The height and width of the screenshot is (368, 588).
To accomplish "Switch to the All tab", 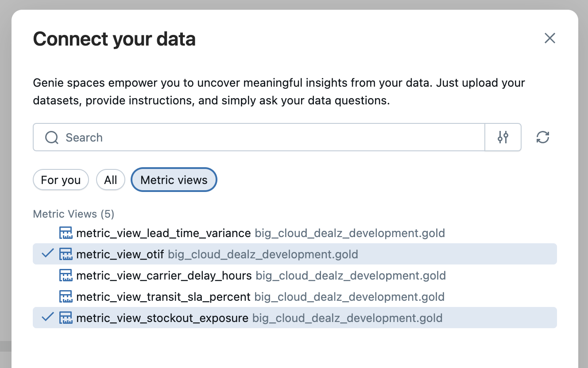I will (x=110, y=180).
